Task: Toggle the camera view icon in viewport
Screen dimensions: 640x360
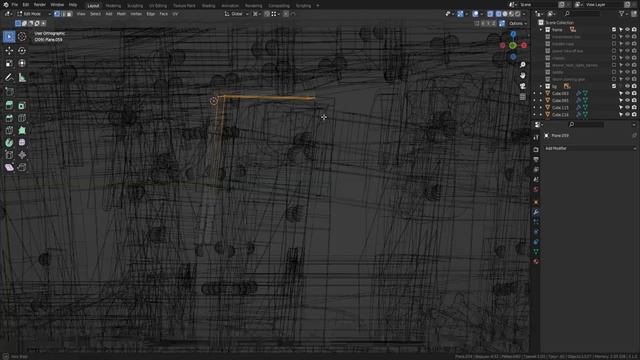Action: 522,86
